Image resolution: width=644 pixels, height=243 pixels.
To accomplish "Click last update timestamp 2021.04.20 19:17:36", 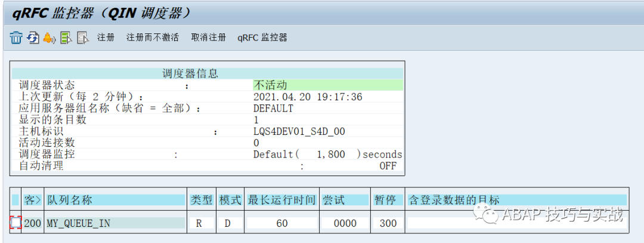I will 308,97.
